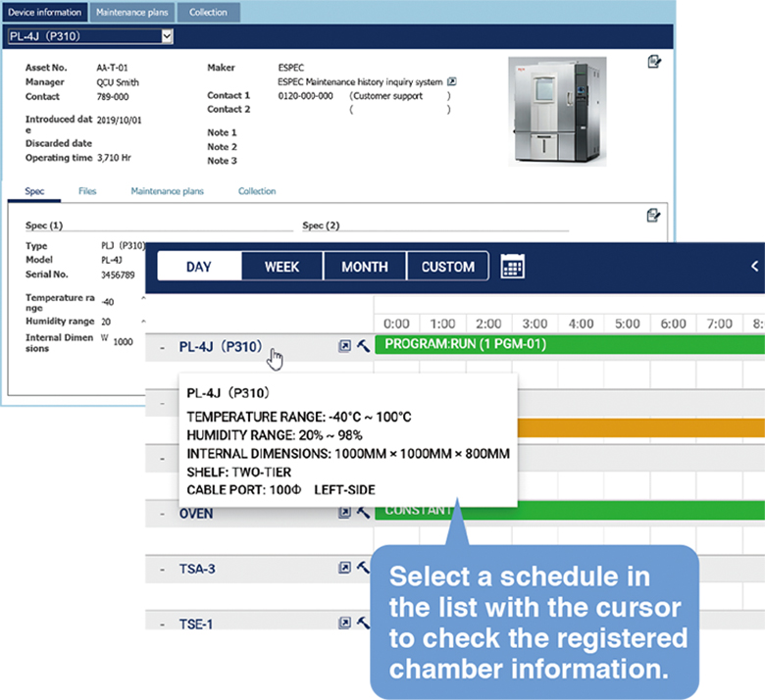Select the green CONSTANT schedule bar for OVEN

coord(570,510)
